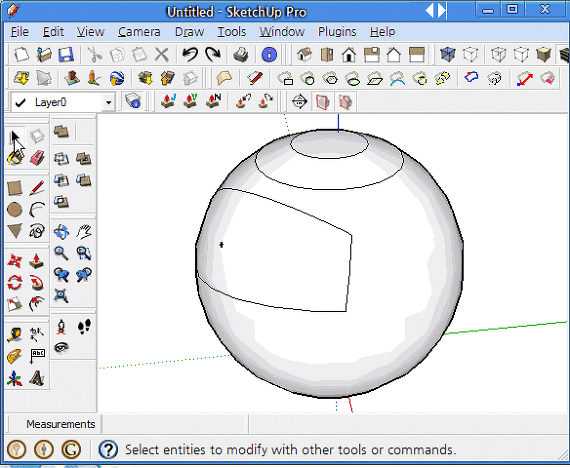Click the Measurements input box

coord(174,424)
